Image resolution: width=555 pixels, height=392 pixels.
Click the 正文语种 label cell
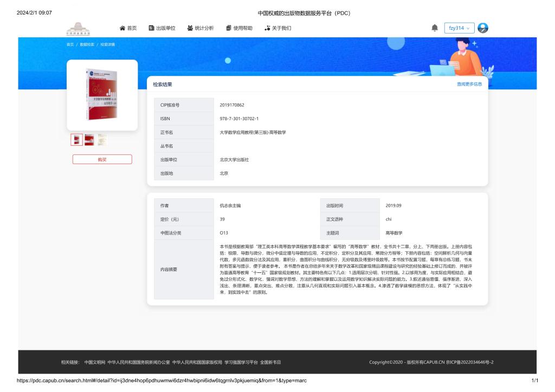pos(350,219)
